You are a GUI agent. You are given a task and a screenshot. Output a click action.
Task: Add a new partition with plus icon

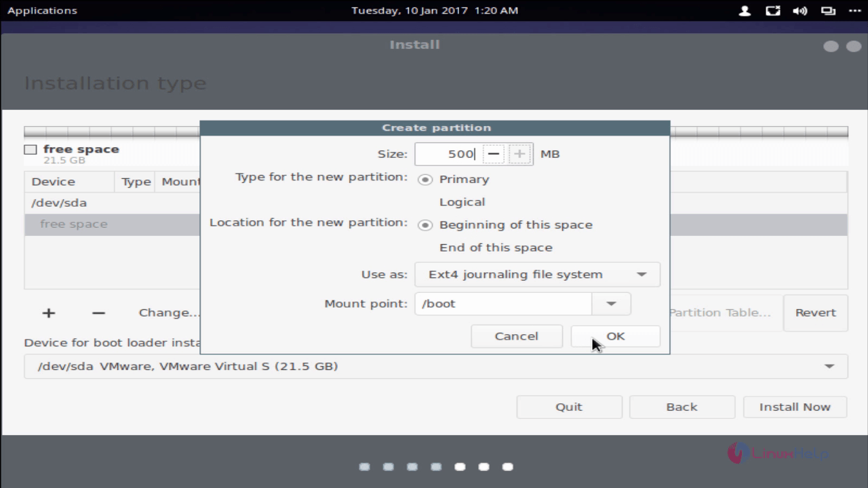49,312
